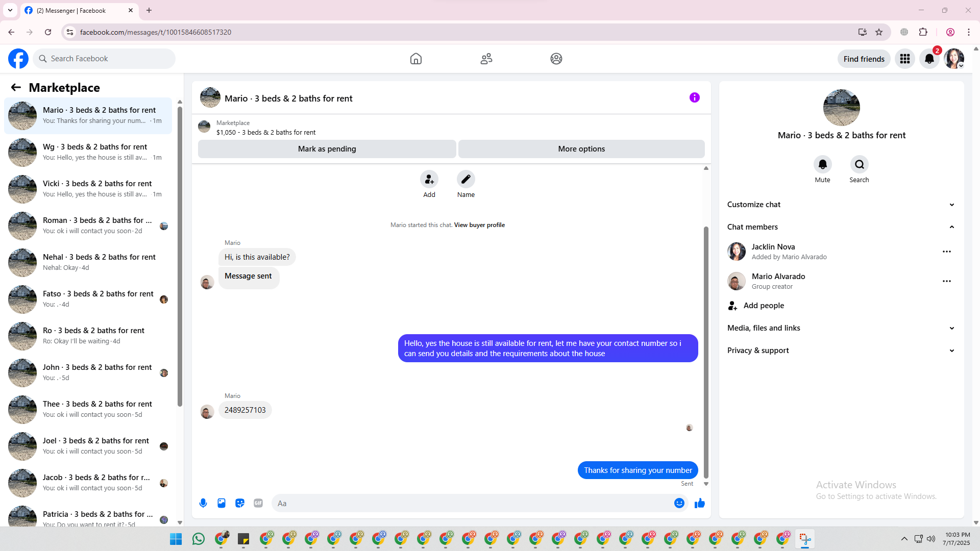Bookmark this page with the star icon

click(x=879, y=32)
